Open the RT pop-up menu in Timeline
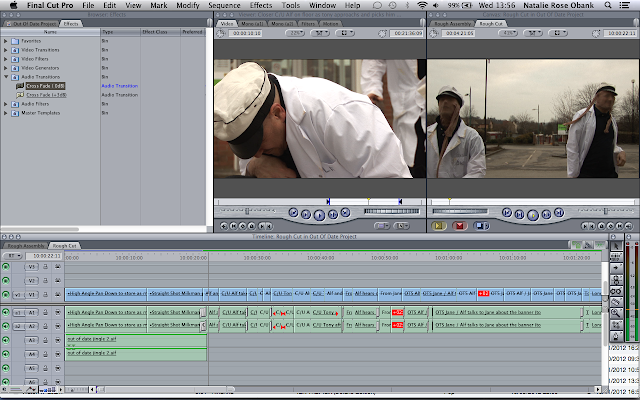Image resolution: width=640 pixels, height=400 pixels. pos(12,256)
